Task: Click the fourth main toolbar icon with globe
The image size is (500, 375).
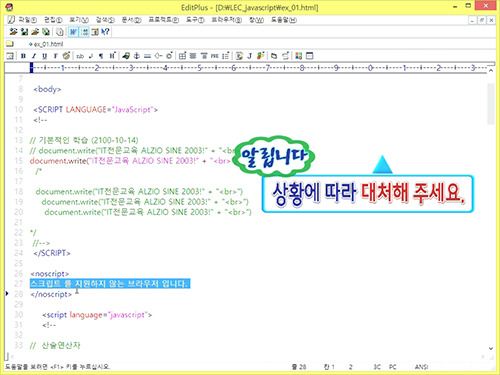Action: click(46, 32)
